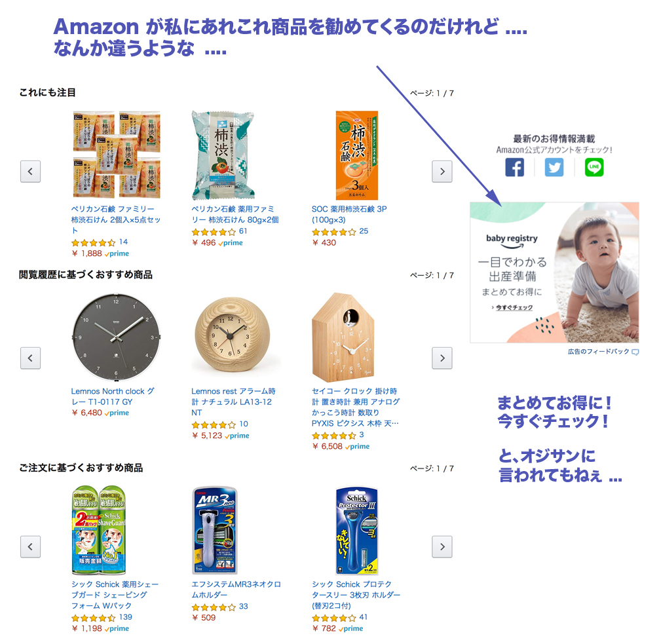Screen dimensions: 659x644
Task: Open the MR3 Neo razor holder image
Action: pyautogui.click(x=215, y=531)
